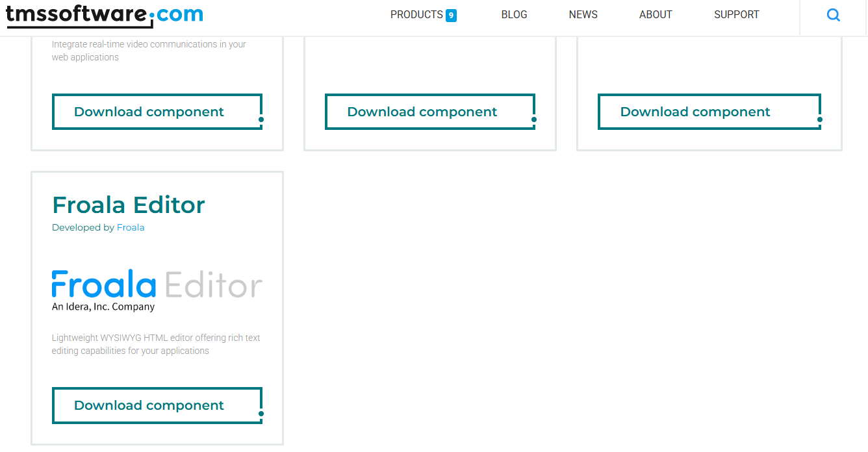868x452 pixels.
Task: Click Download component on the video communications card
Action: (x=156, y=111)
